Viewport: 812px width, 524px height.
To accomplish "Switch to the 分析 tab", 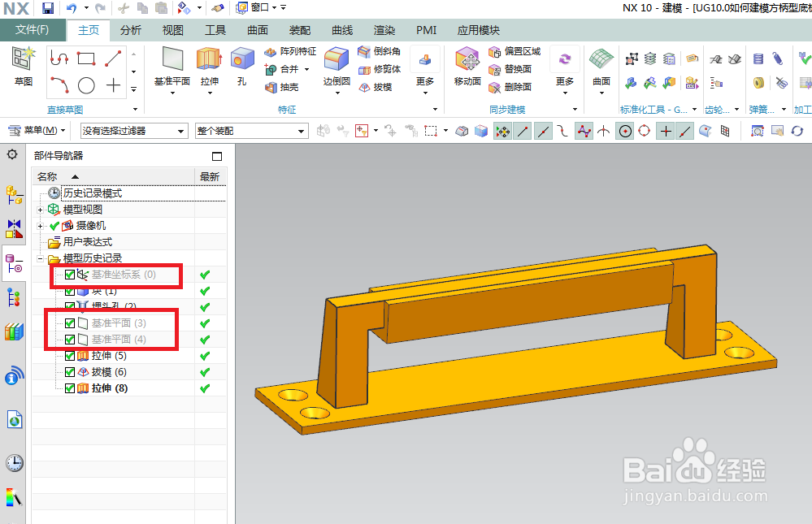I will coord(131,31).
